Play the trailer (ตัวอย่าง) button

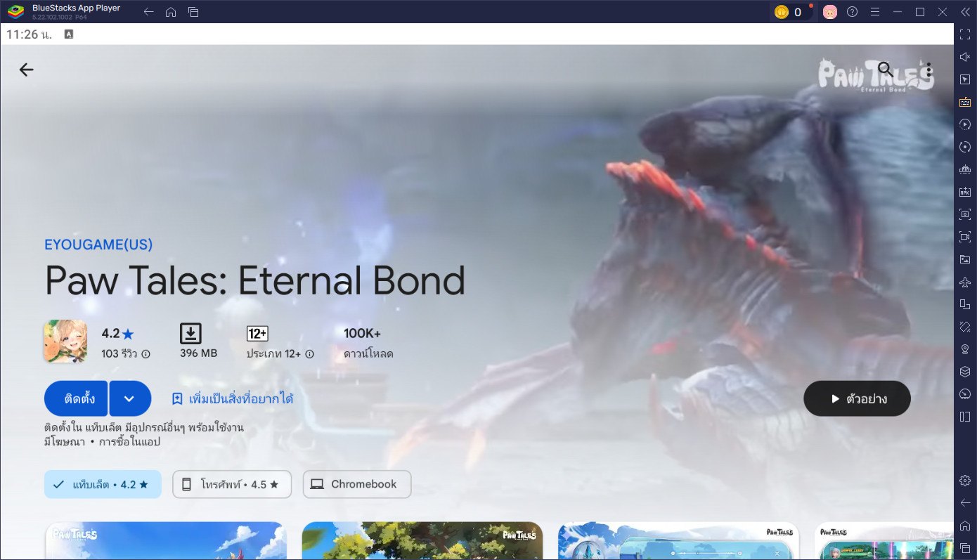click(857, 398)
